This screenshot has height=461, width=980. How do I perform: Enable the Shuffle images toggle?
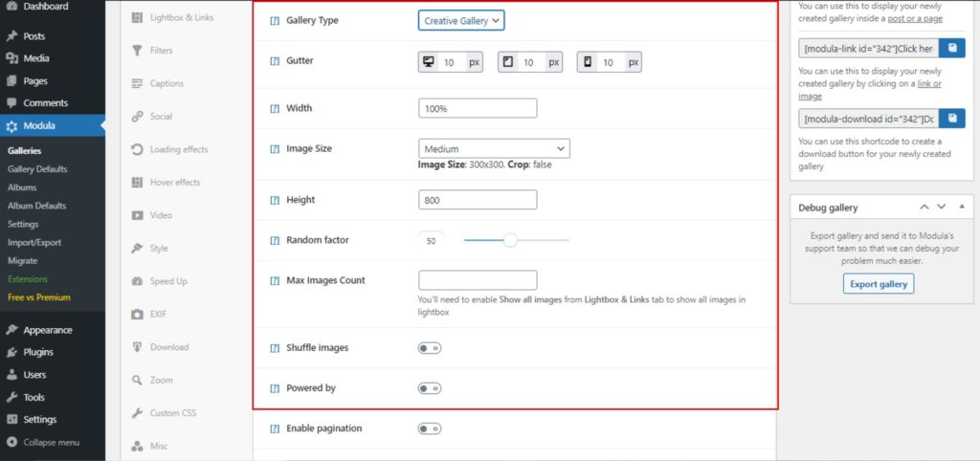(x=430, y=348)
